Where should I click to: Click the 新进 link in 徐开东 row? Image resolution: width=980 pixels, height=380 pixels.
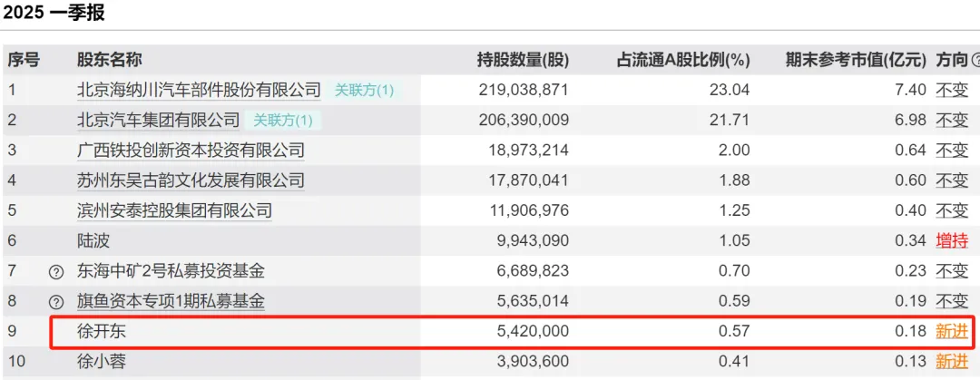952,332
